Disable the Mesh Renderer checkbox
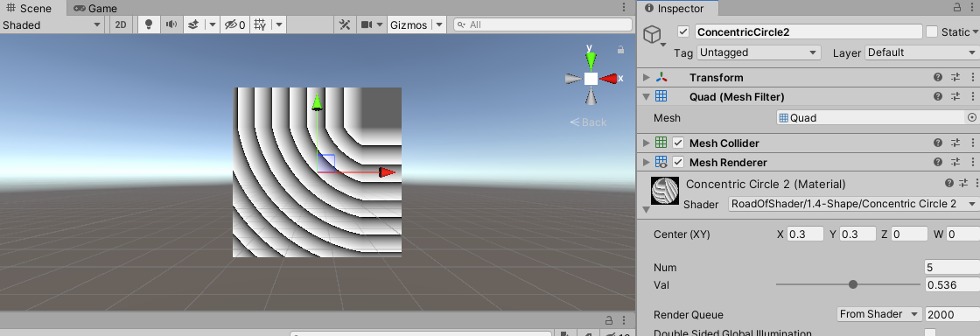This screenshot has width=980, height=336. pos(678,163)
